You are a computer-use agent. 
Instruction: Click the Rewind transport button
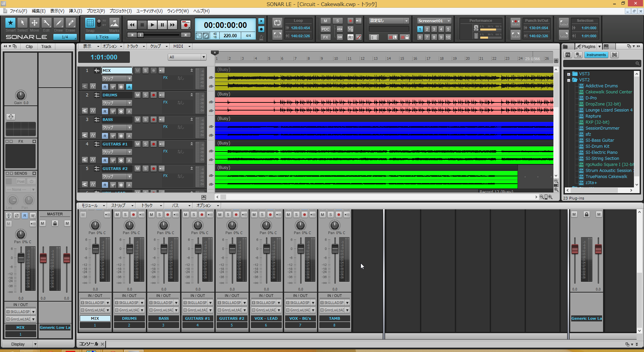[132, 25]
